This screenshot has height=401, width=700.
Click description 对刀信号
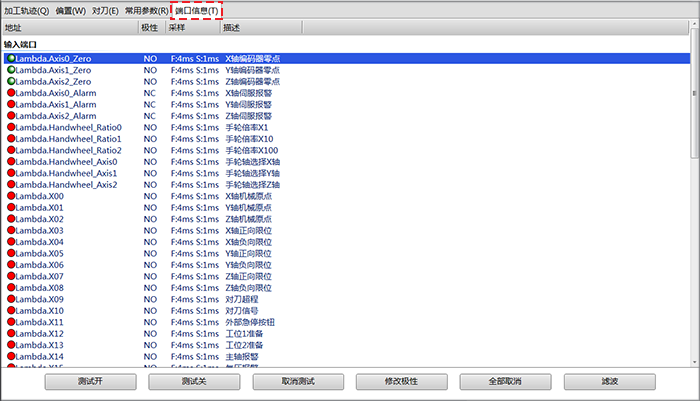coord(242,311)
